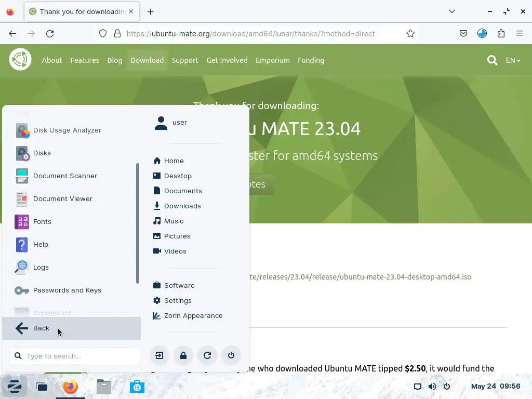The image size is (532, 399).
Task: Click the tracking protection shield icon
Action: coord(103,34)
